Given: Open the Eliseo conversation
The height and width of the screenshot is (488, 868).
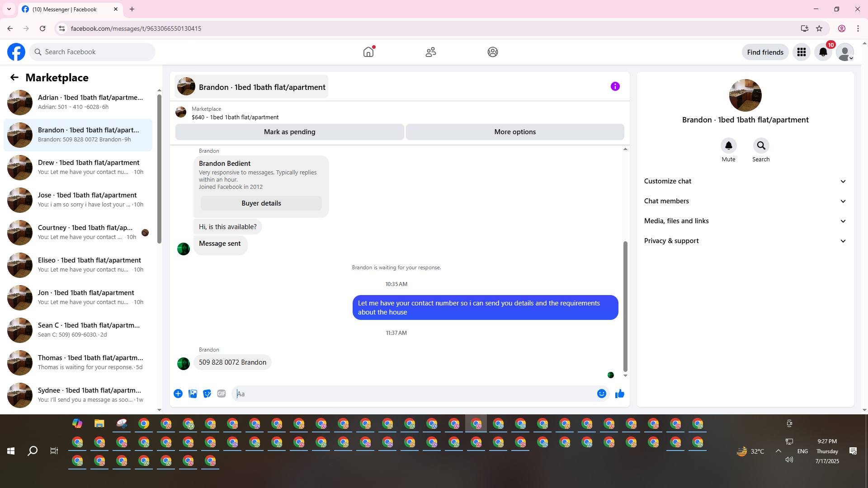Looking at the screenshot, I should point(78,265).
